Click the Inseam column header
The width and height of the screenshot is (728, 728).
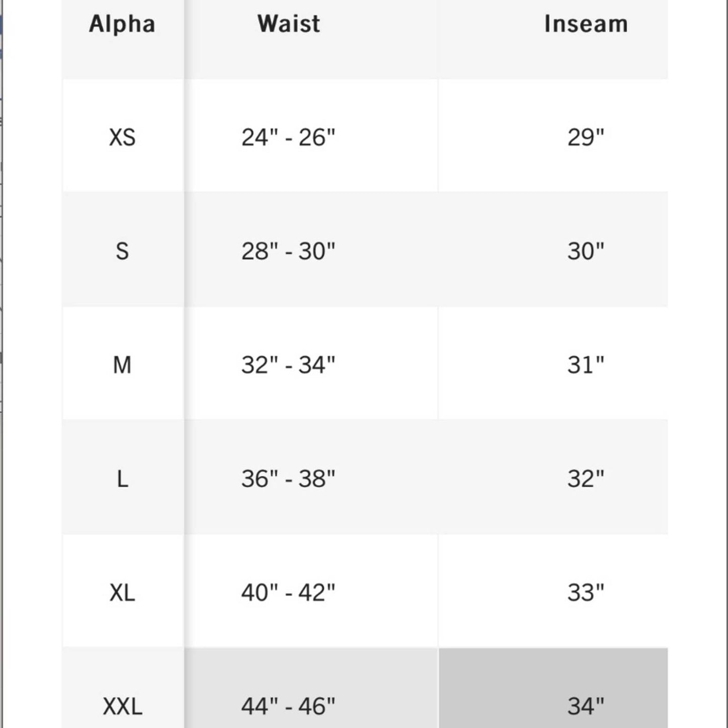(x=585, y=24)
